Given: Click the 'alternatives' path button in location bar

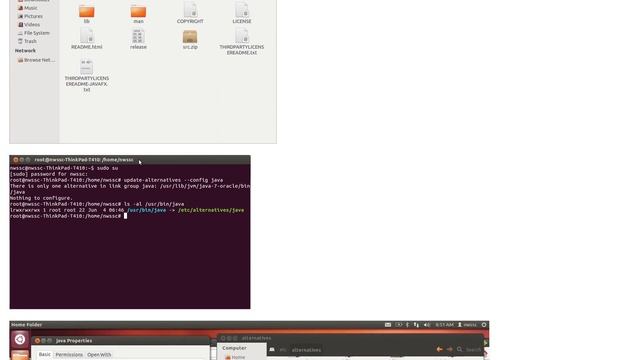Looking at the screenshot, I should click(306, 350).
